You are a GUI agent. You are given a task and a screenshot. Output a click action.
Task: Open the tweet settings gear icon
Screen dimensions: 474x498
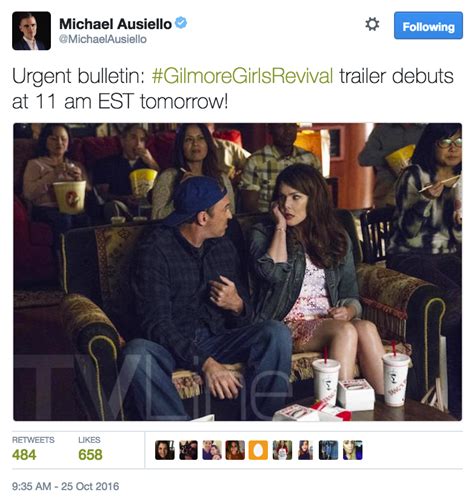(372, 25)
